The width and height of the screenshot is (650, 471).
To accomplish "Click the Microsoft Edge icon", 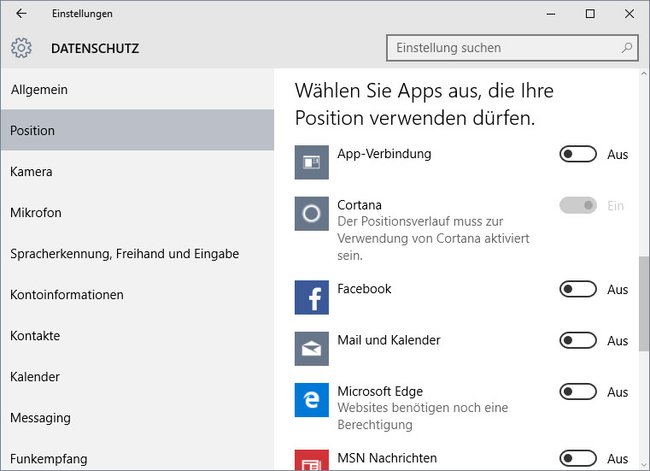I will (x=312, y=400).
